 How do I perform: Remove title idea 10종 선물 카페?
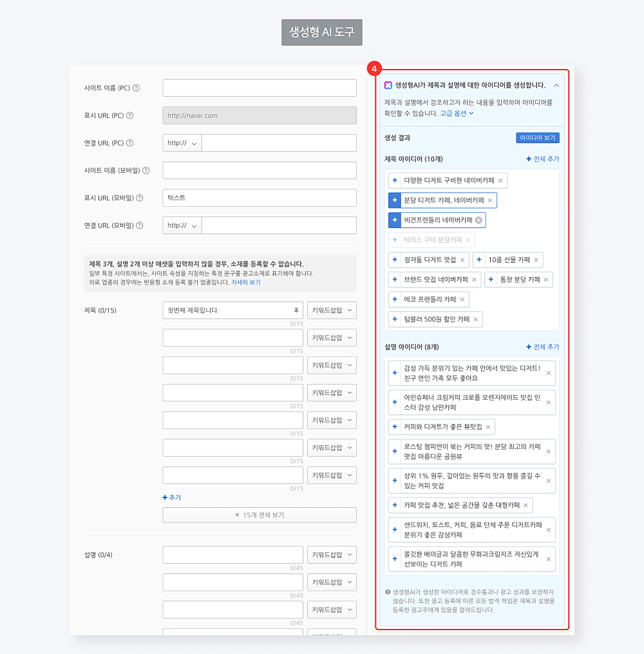click(x=536, y=260)
